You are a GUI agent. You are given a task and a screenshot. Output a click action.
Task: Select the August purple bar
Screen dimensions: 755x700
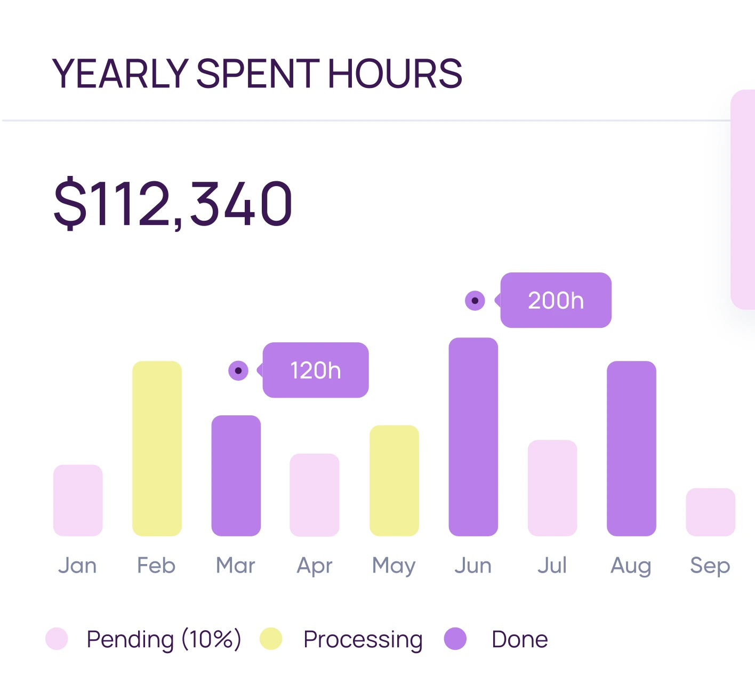(631, 448)
